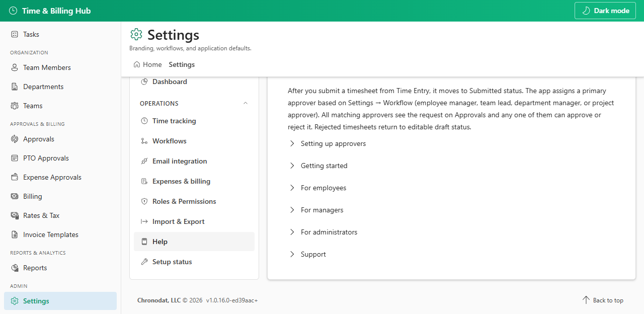
Task: Open Rates & Tax page
Action: pyautogui.click(x=60, y=215)
